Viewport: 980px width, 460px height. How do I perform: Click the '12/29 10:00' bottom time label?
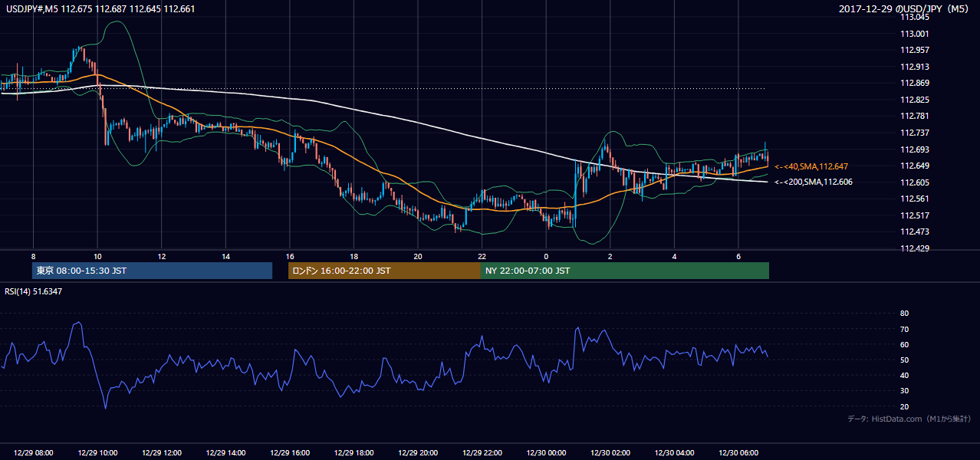[97, 453]
